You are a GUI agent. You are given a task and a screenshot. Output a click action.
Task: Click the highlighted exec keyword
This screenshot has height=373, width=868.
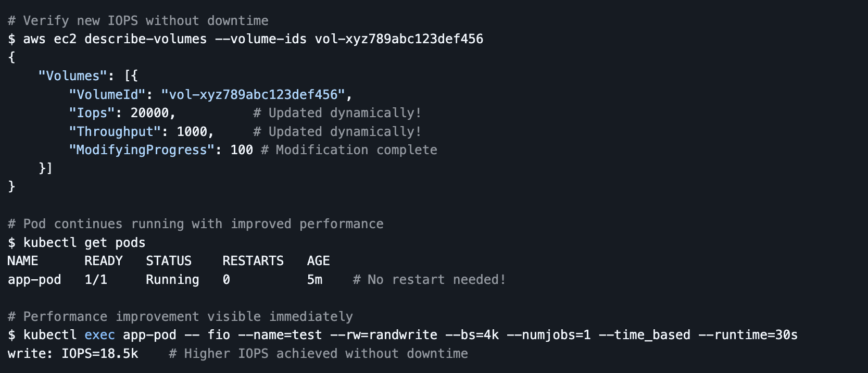[x=99, y=335]
